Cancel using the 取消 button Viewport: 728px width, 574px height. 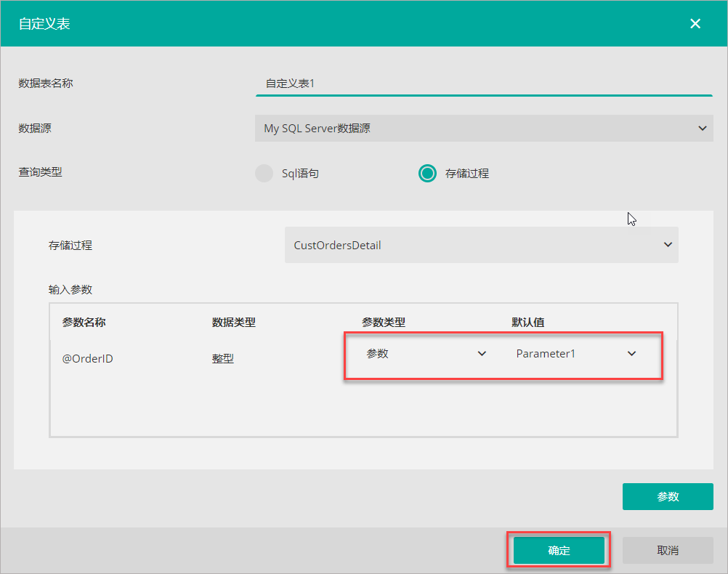pos(667,551)
